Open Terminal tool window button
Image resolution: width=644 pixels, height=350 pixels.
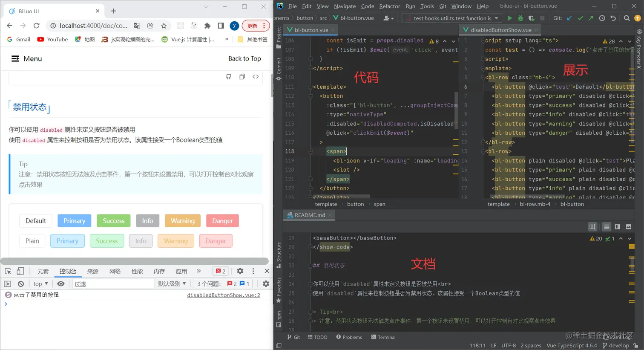click(383, 337)
